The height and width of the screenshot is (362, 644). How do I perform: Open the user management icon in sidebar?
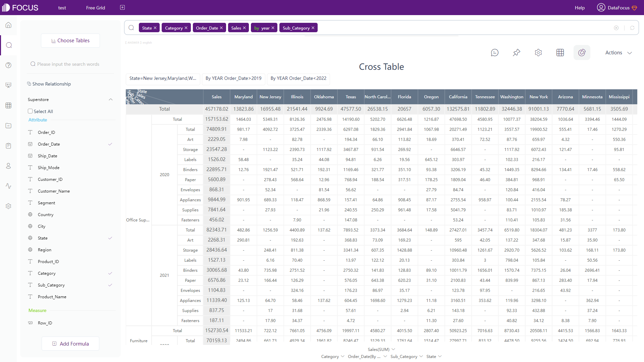coord(9,166)
